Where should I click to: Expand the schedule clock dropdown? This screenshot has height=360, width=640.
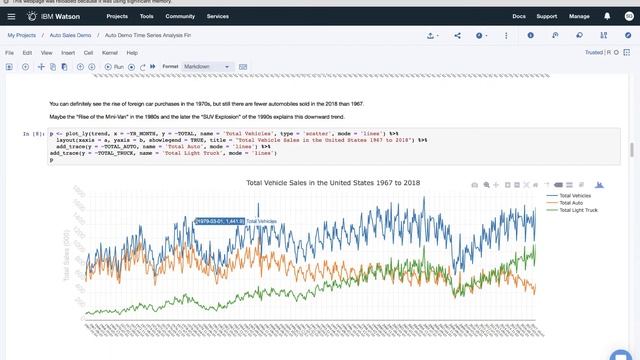[x=481, y=36]
